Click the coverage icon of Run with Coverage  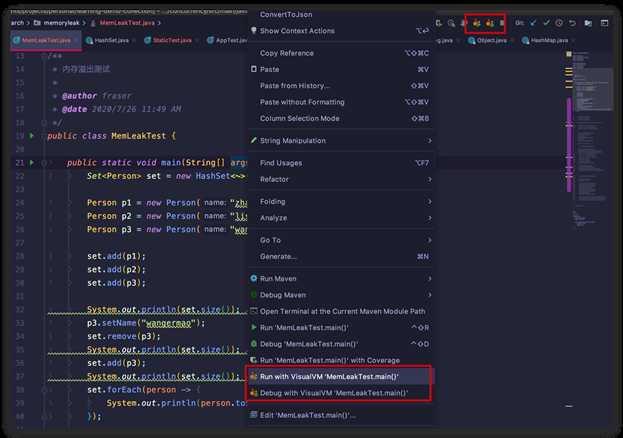[x=253, y=360]
